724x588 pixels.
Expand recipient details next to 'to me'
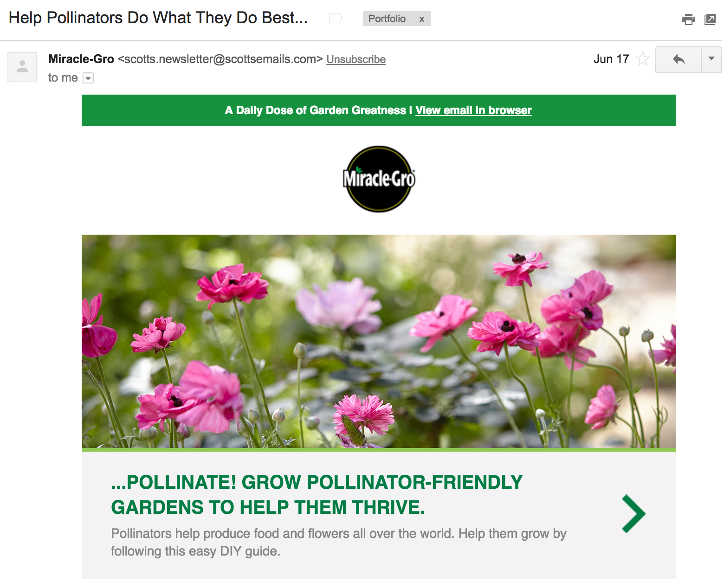(x=88, y=78)
